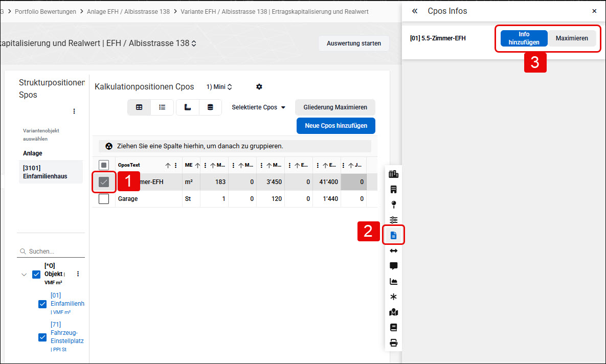
Task: Click Auswertung starten button
Action: [x=354, y=43]
